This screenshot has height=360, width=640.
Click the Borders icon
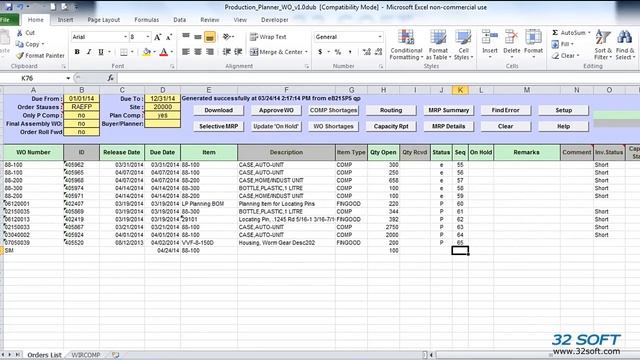[x=124, y=52]
